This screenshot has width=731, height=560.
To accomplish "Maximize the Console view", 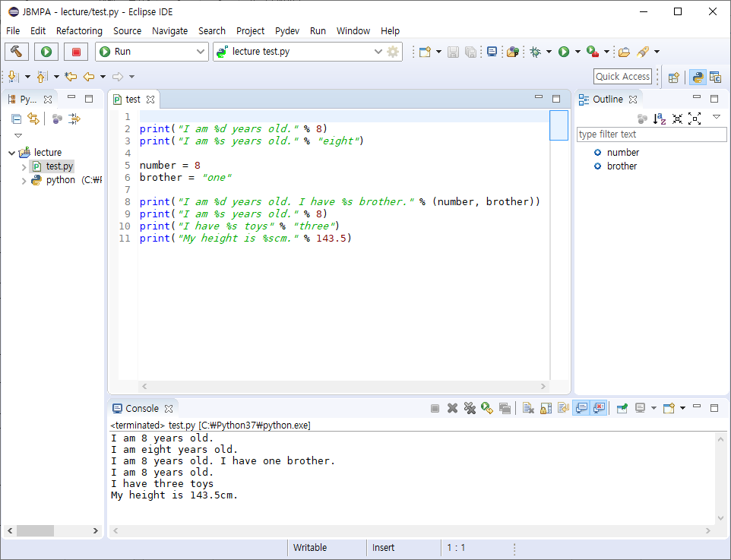I will (714, 408).
